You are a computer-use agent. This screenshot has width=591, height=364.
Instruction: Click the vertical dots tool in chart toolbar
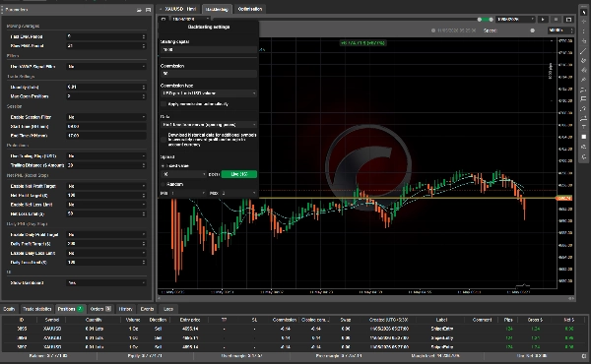pos(584,31)
